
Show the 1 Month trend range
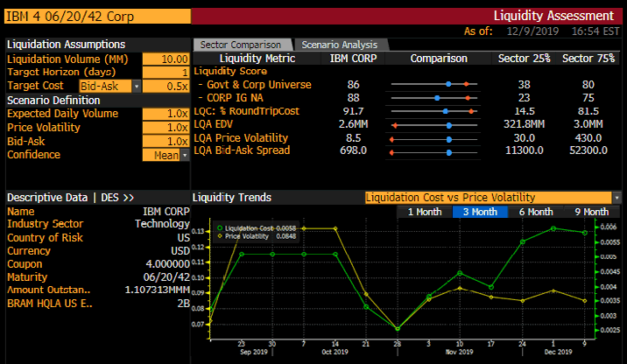tap(424, 212)
